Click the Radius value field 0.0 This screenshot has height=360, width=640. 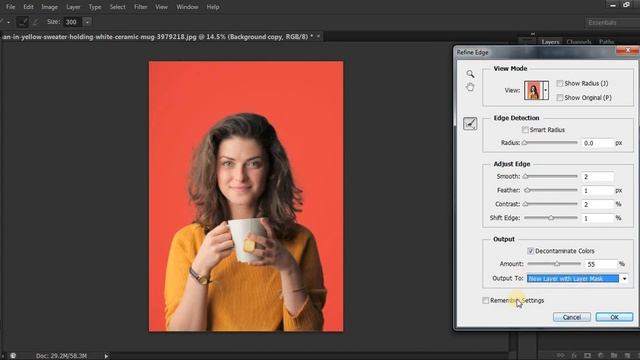598,143
